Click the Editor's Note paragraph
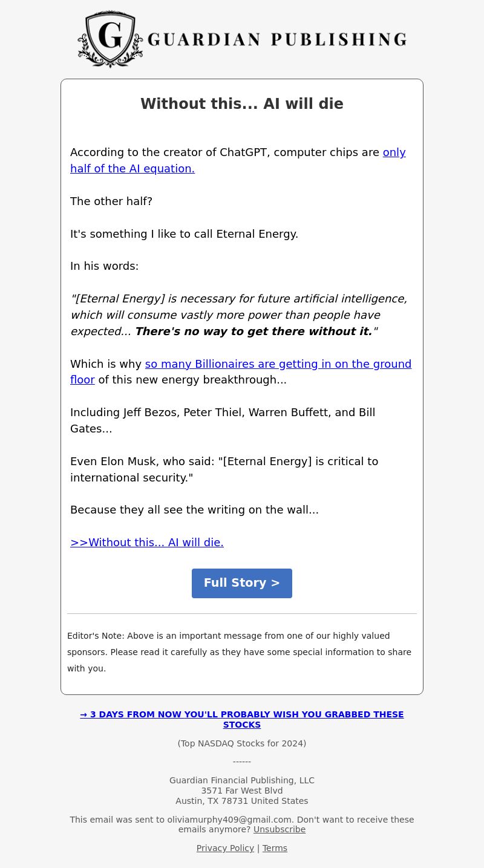484x868 pixels. (x=239, y=652)
